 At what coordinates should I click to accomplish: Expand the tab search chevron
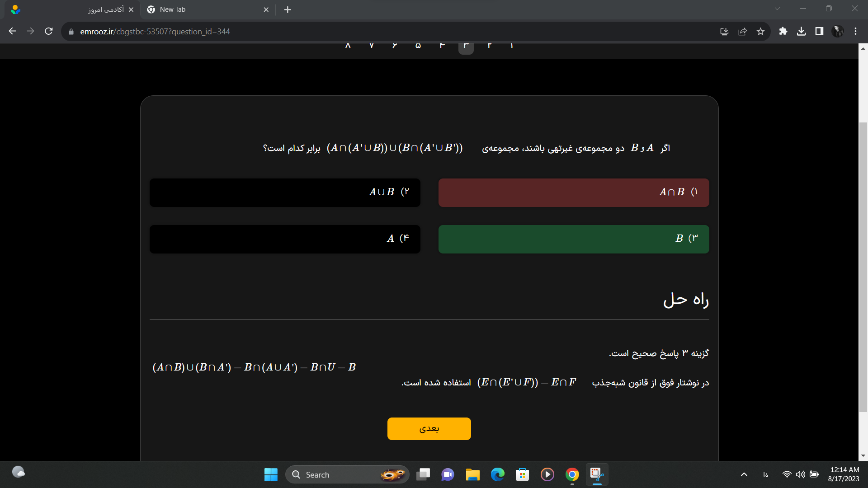(x=777, y=9)
